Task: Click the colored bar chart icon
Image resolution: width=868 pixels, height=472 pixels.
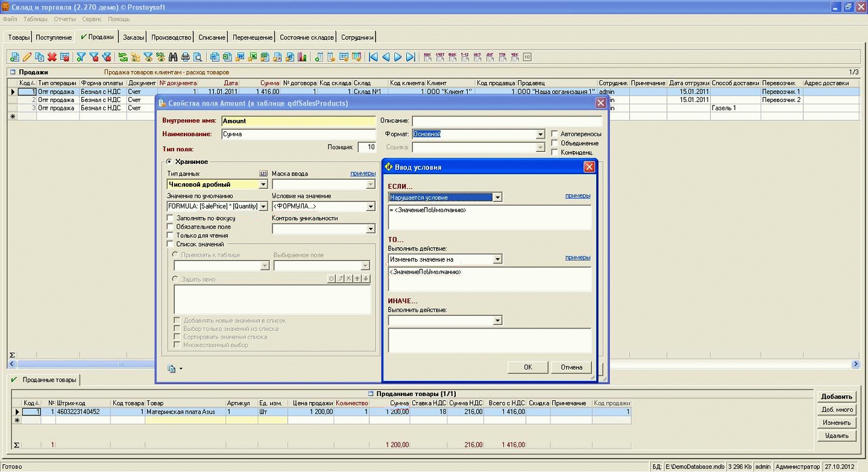Action: (x=302, y=57)
